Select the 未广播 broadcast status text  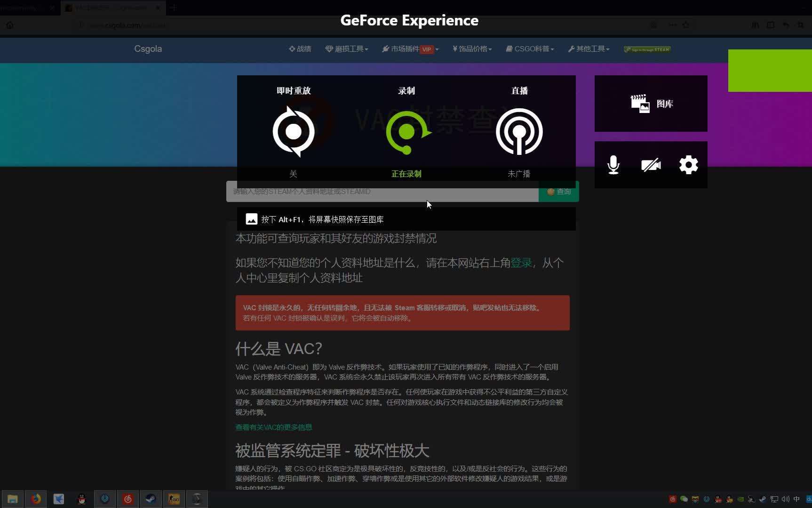(519, 174)
